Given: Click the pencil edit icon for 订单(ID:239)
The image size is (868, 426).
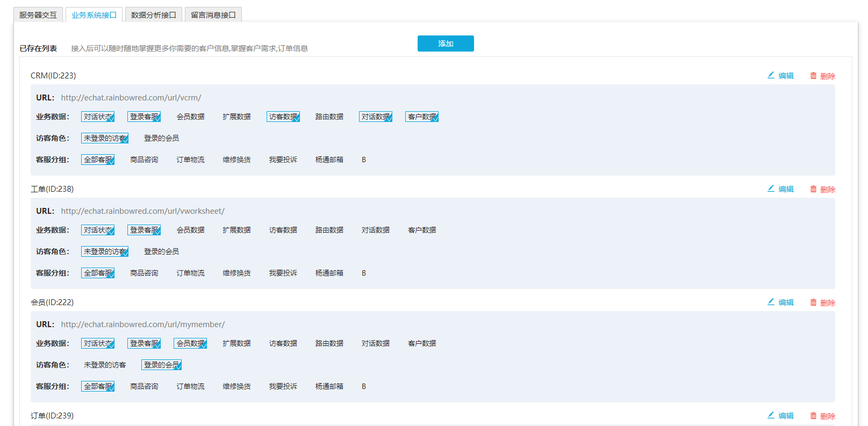Looking at the screenshot, I should click(771, 415).
